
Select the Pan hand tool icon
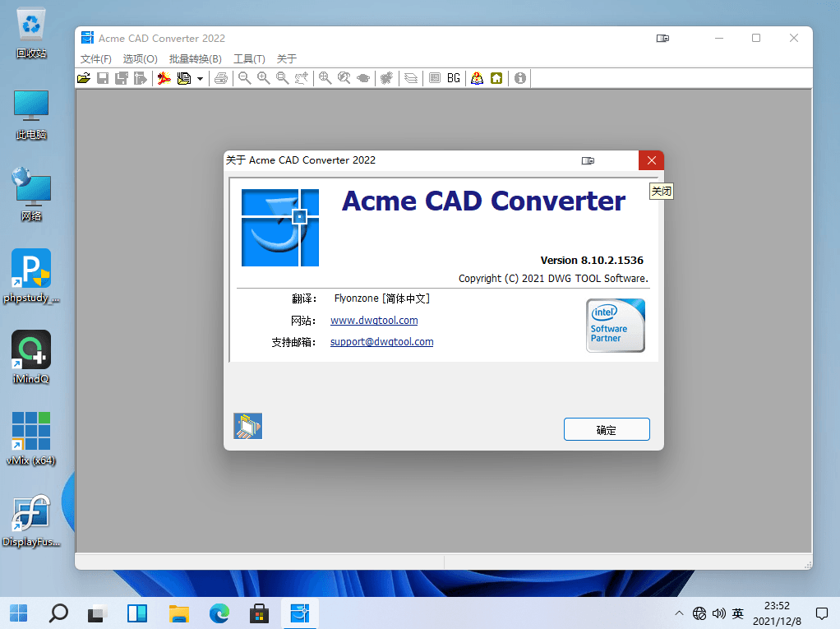(x=302, y=78)
